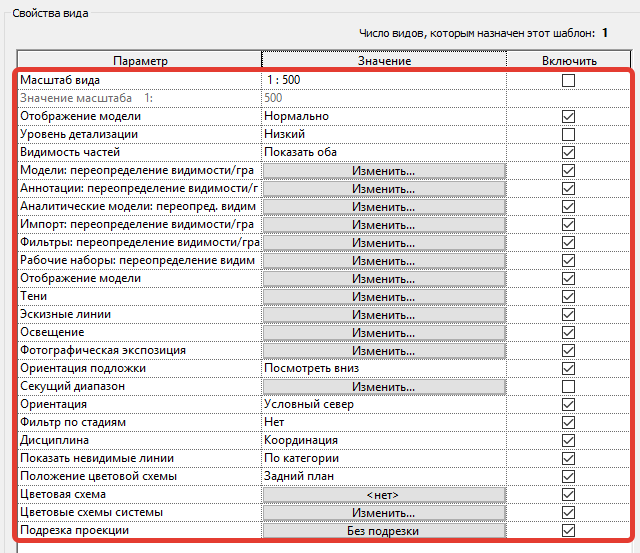Open the Показать невидимые линии value По категории
Viewport: 640px width, 553px height.
[x=384, y=458]
